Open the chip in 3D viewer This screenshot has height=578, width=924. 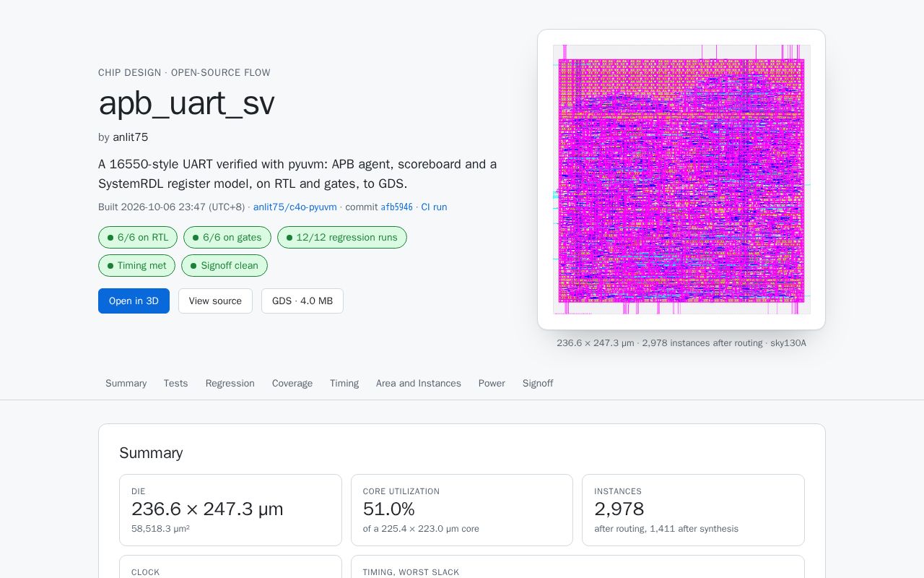(x=134, y=301)
